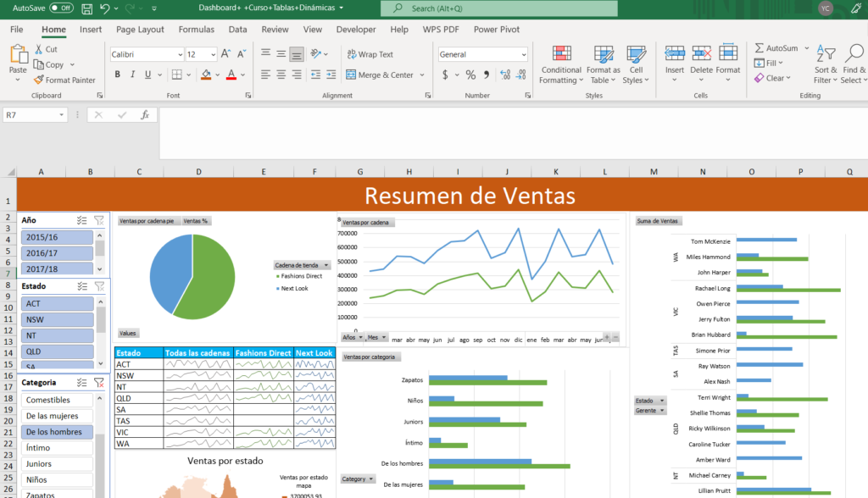Open the Power Pivot tab

[496, 30]
